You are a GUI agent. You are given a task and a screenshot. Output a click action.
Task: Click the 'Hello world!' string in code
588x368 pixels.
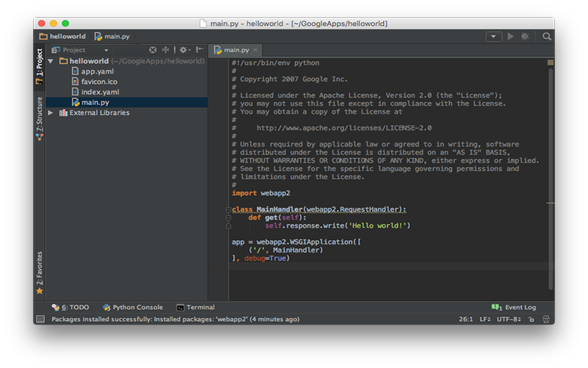click(378, 226)
